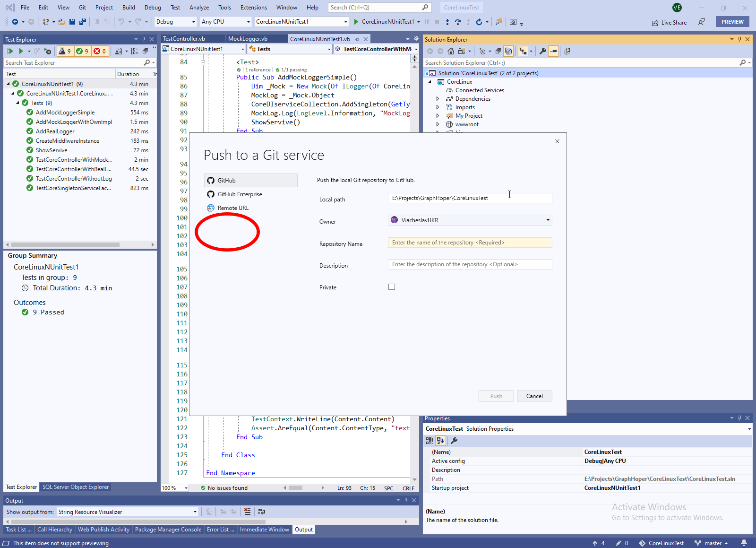Run all tests in Test Explorer
Screen dimensions: 756x548
(x=10, y=51)
